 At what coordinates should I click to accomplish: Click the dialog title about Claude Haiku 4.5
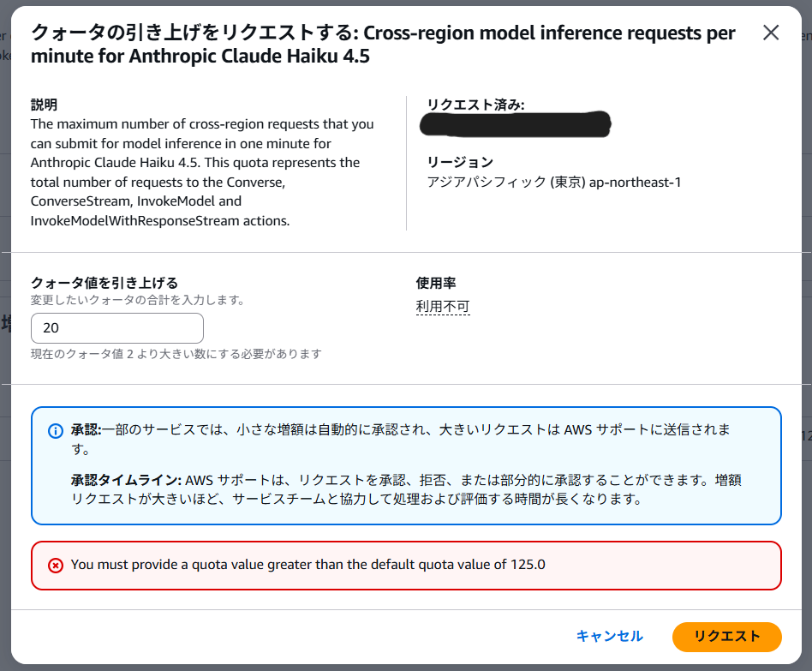click(383, 44)
